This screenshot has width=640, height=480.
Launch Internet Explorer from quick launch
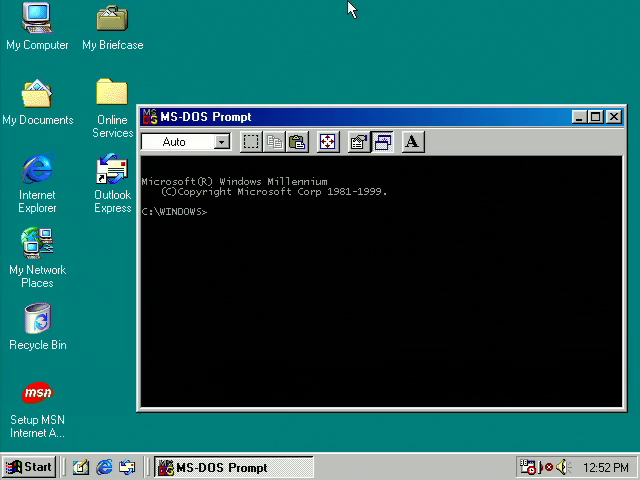tap(104, 467)
